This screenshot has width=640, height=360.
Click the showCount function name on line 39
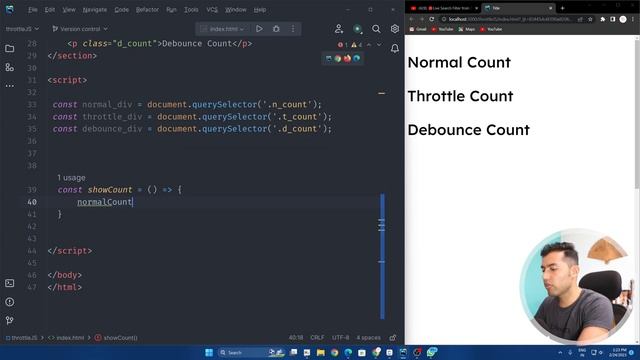click(110, 190)
